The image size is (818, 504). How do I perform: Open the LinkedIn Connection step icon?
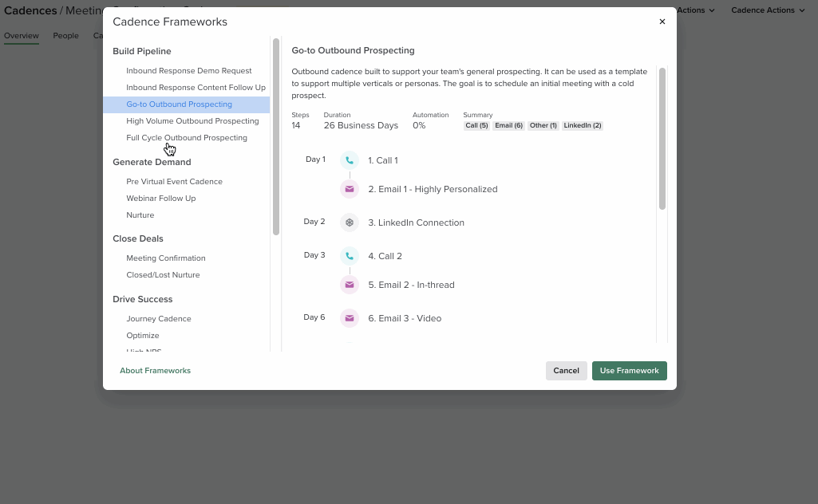(x=349, y=222)
